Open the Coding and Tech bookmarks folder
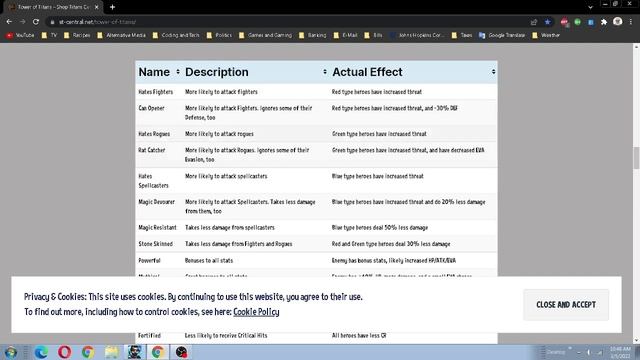 coord(176,36)
